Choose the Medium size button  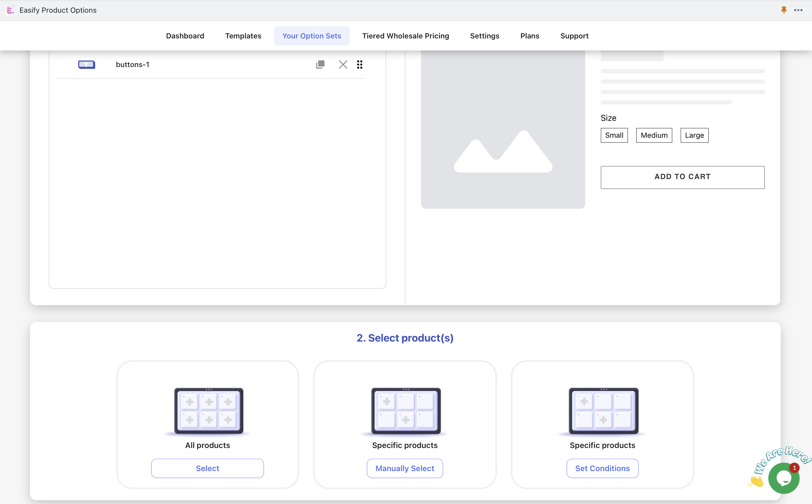pyautogui.click(x=654, y=135)
